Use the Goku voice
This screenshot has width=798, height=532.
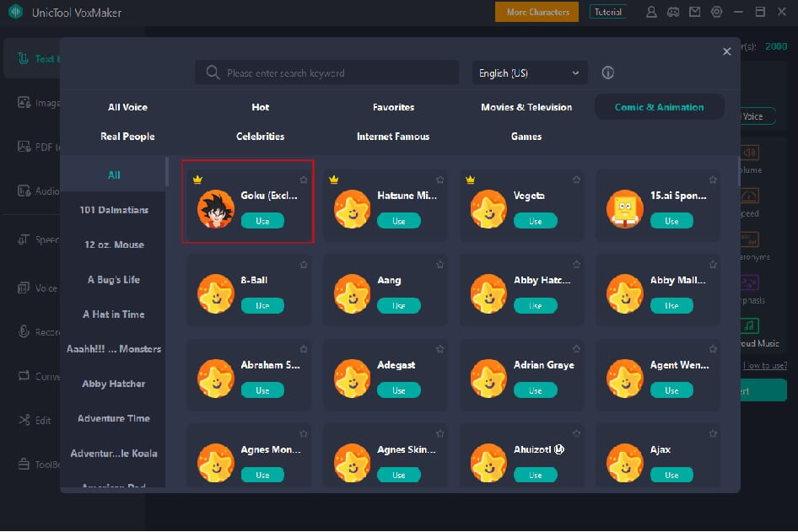262,221
